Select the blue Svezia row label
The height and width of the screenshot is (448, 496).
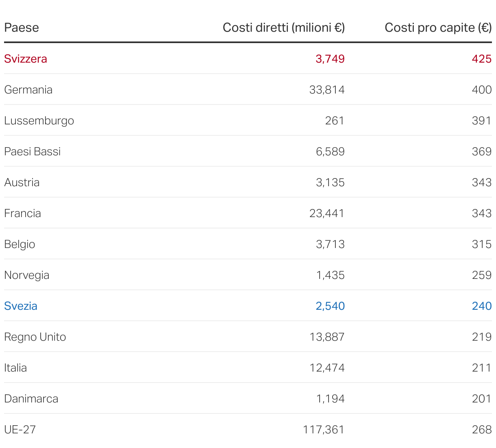coord(21,306)
